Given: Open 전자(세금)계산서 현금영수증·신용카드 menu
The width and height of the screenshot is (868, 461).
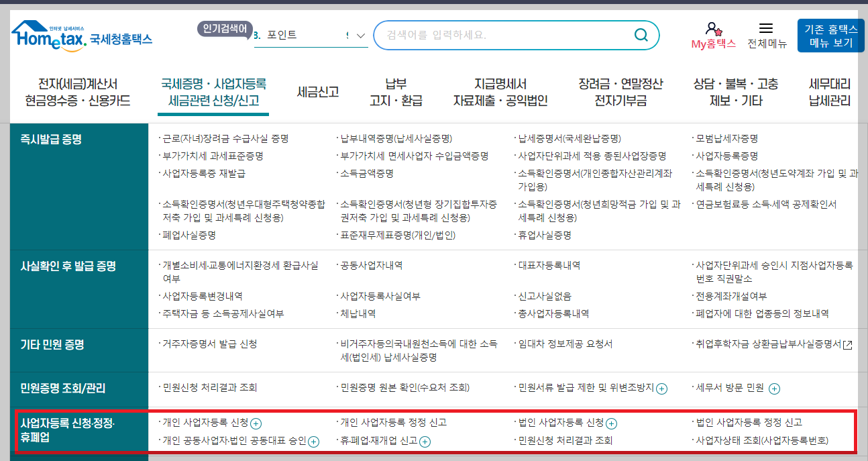Looking at the screenshot, I should 78,93.
